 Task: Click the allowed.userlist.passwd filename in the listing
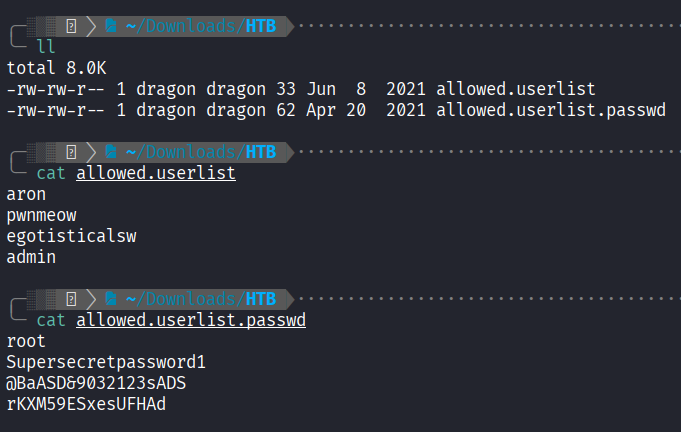coord(550,110)
